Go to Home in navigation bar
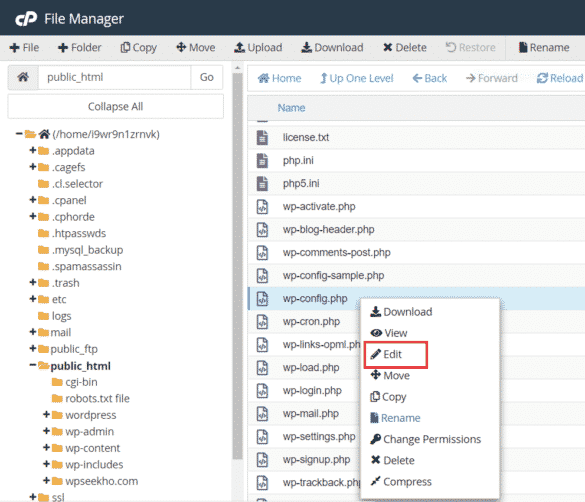Screen dimensions: 585x502 [x=279, y=78]
